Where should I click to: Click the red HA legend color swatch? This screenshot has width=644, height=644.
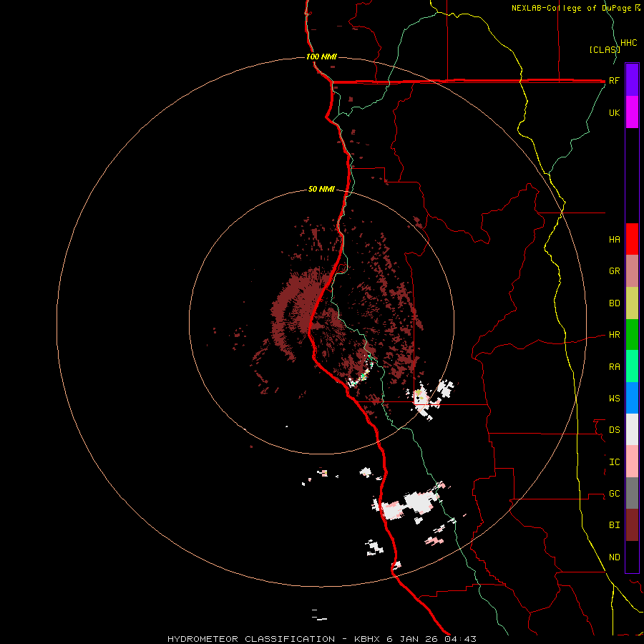tap(632, 239)
